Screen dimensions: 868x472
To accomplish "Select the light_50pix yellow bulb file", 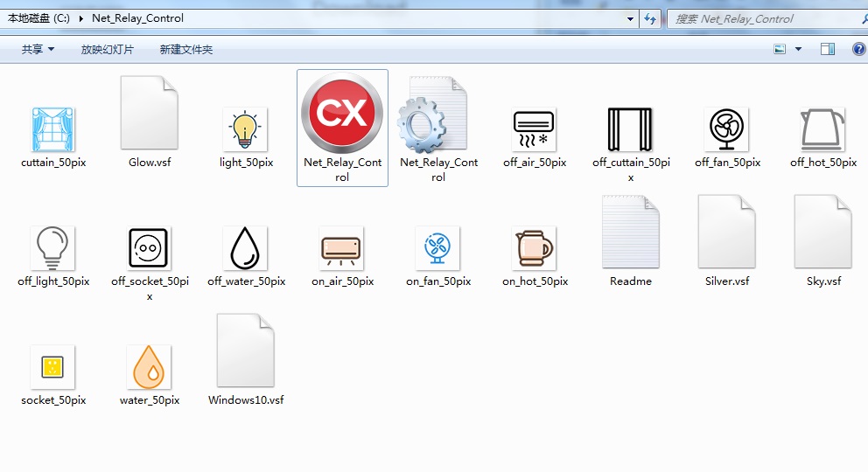I will [246, 129].
